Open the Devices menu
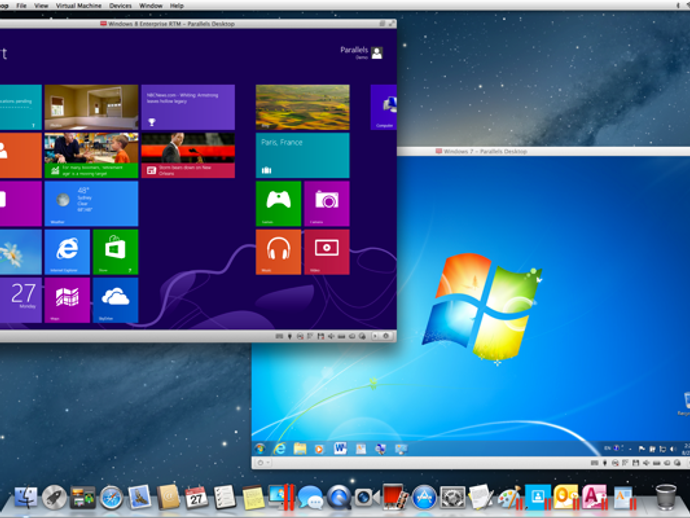The height and width of the screenshot is (518, 690). 120,6
